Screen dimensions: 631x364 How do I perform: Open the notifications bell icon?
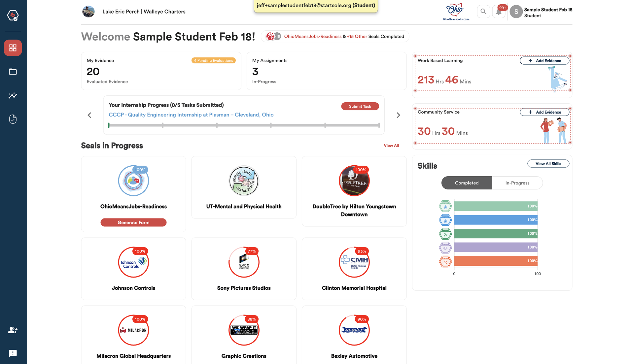click(x=499, y=12)
